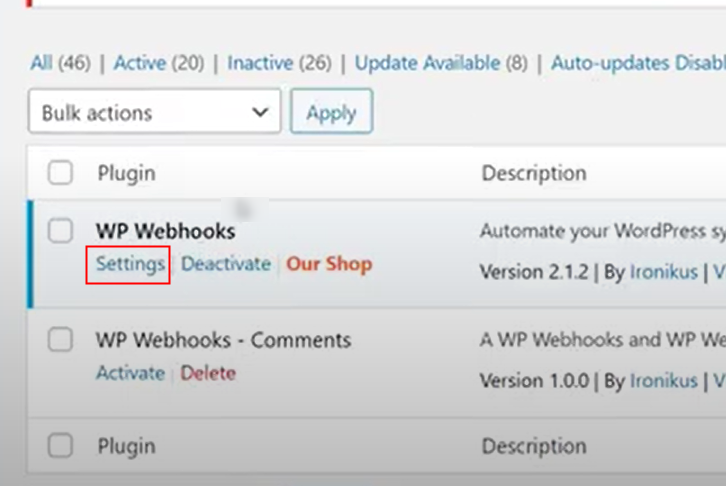The width and height of the screenshot is (726, 486).
Task: Click 'A WP Webhooks and WP We' description
Action: [x=603, y=340]
